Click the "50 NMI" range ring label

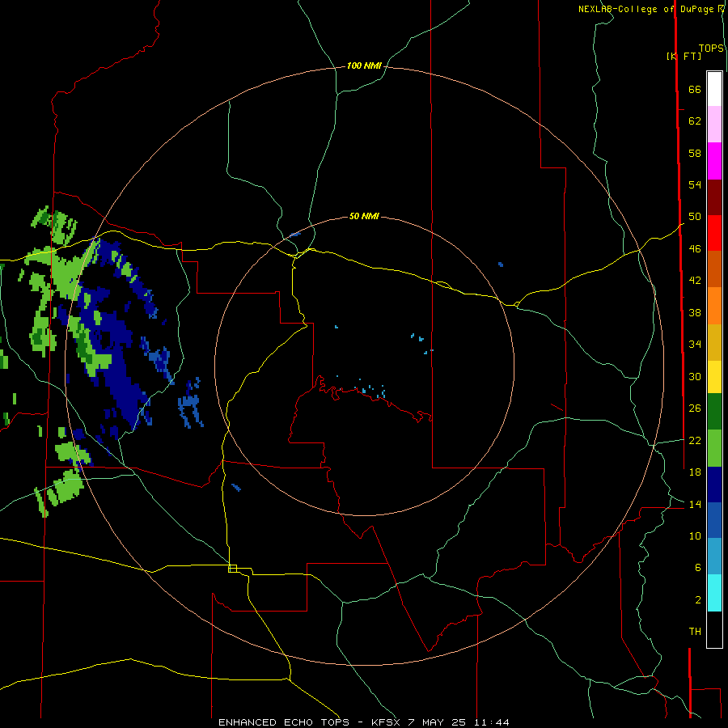point(364,216)
